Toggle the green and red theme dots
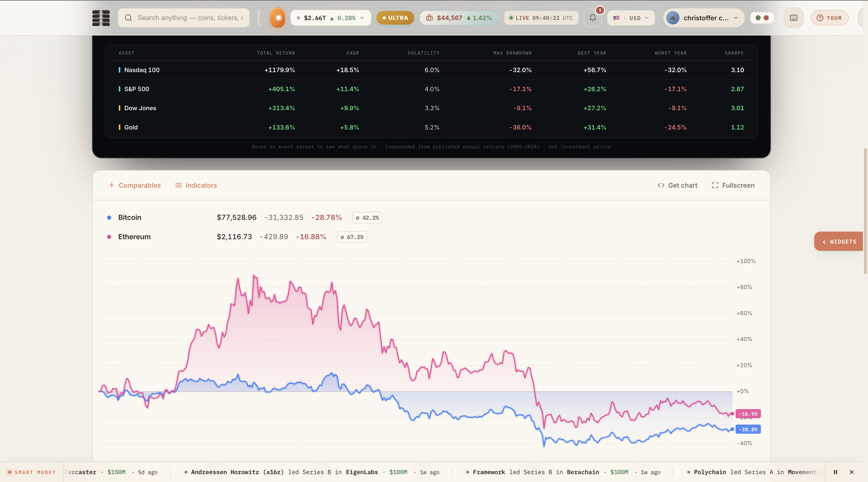868x482 pixels. [x=762, y=18]
